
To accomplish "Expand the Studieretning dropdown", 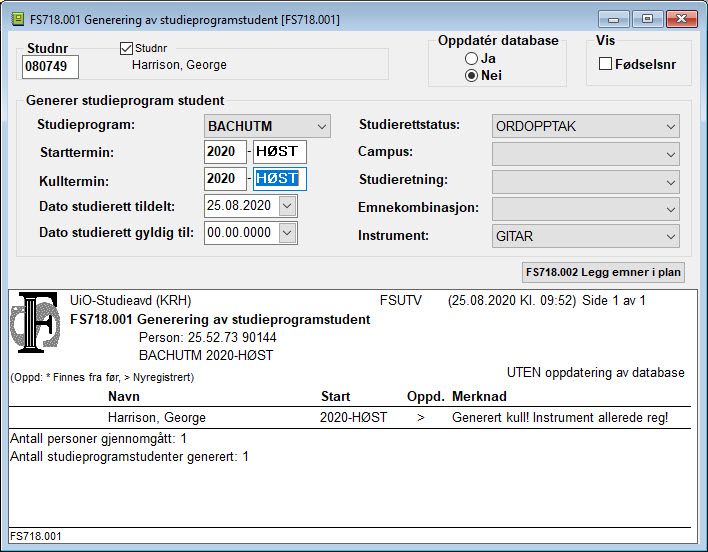I will 586,182.
